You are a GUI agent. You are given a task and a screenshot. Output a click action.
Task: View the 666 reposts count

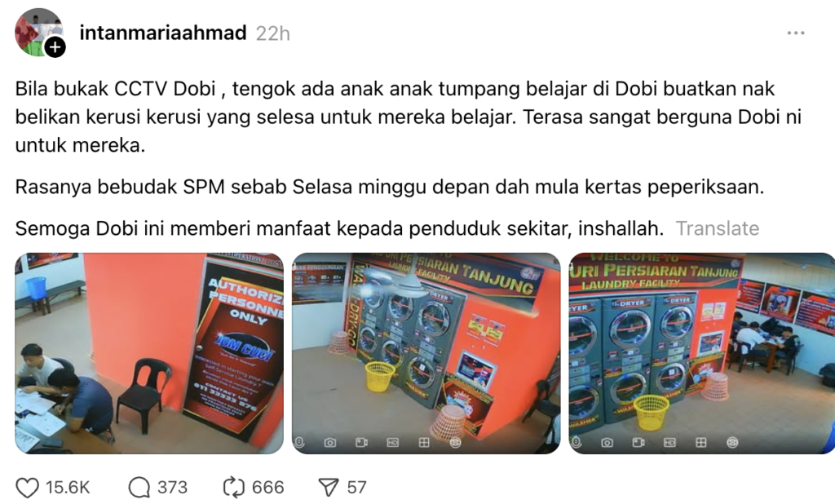267,488
